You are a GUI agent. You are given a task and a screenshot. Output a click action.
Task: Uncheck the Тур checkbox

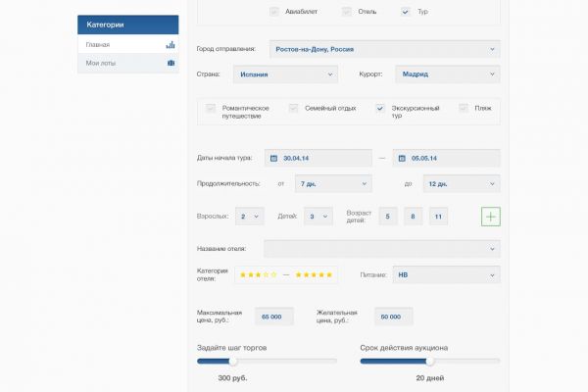pos(405,12)
